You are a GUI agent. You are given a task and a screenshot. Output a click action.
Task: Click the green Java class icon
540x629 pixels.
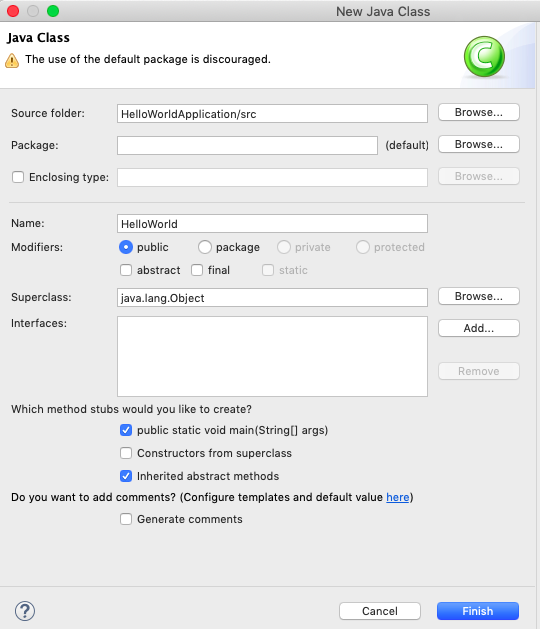click(x=484, y=56)
